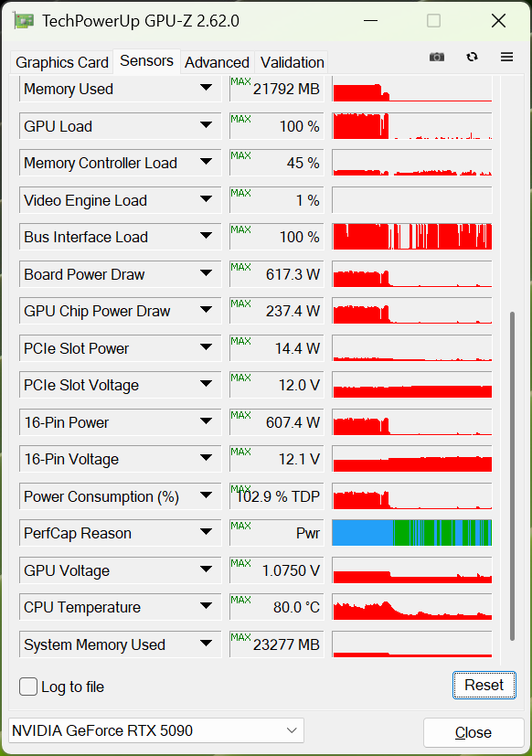Open the CPU Temperature sensor dropdown
This screenshot has width=532, height=756.
click(x=207, y=607)
